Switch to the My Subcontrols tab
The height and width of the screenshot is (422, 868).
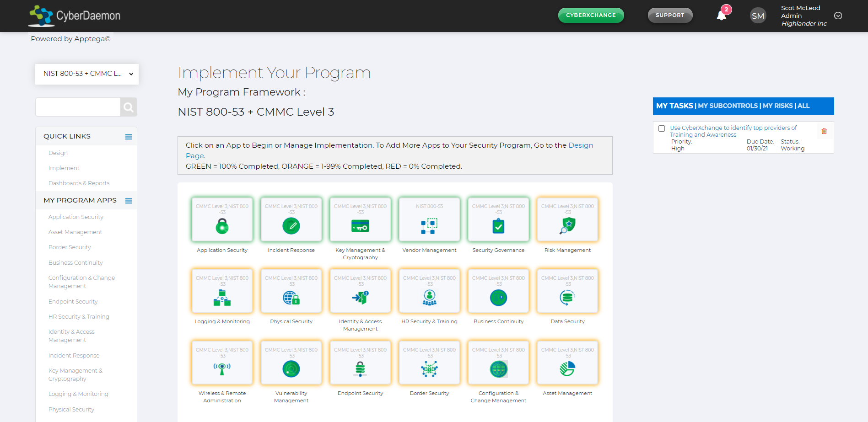pos(728,106)
